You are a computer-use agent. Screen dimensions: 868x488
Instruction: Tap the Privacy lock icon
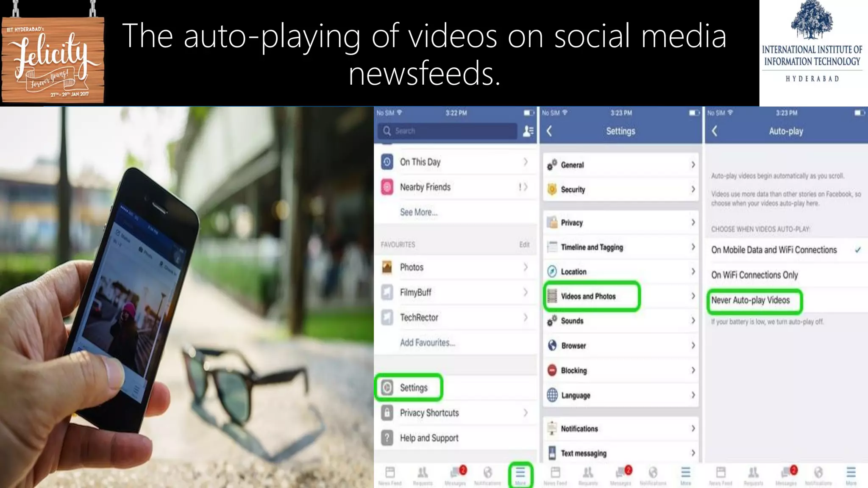pyautogui.click(x=552, y=222)
